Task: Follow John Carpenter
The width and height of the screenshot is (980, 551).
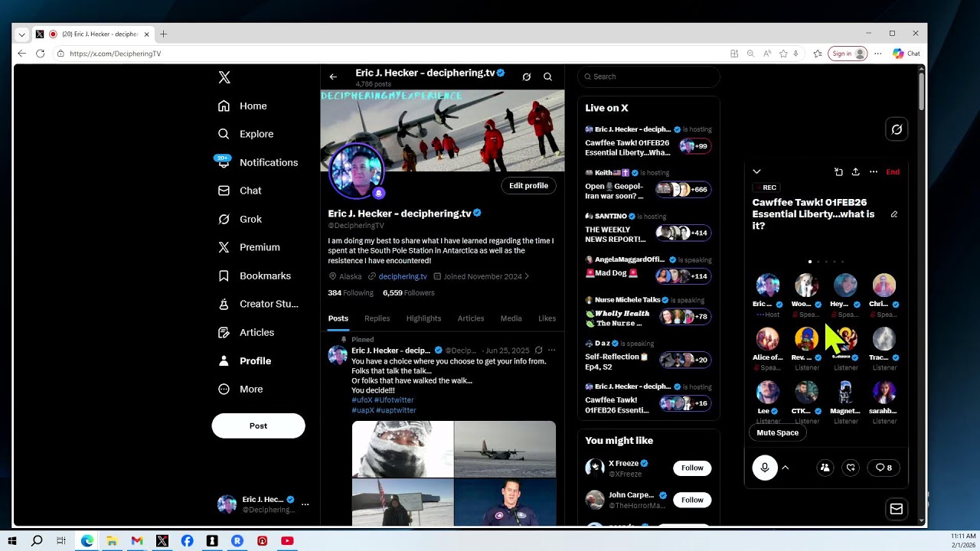Action: 692,500
